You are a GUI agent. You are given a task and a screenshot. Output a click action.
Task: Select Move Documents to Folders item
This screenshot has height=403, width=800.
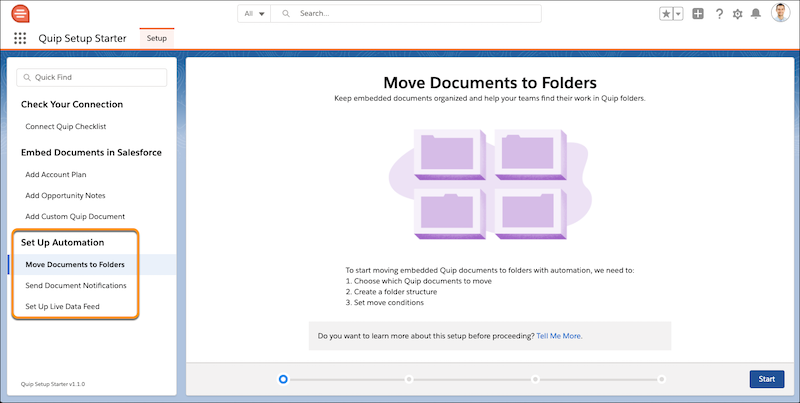pos(92,265)
